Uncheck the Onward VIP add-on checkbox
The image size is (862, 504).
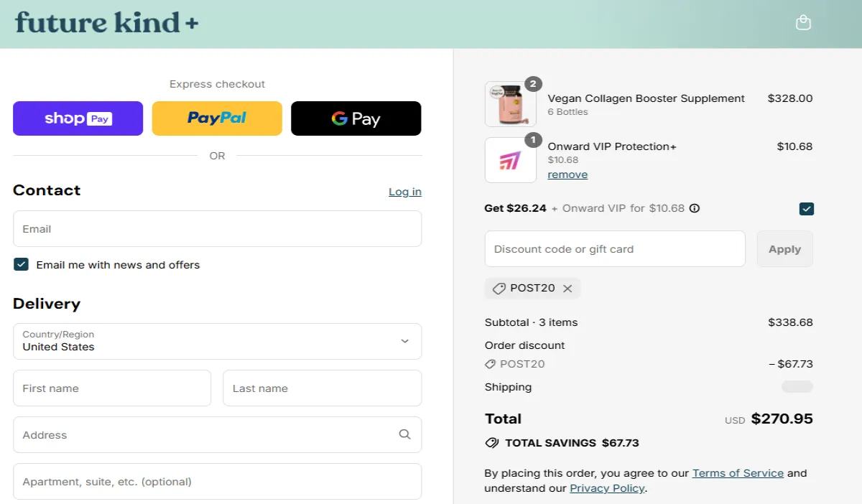pos(806,208)
